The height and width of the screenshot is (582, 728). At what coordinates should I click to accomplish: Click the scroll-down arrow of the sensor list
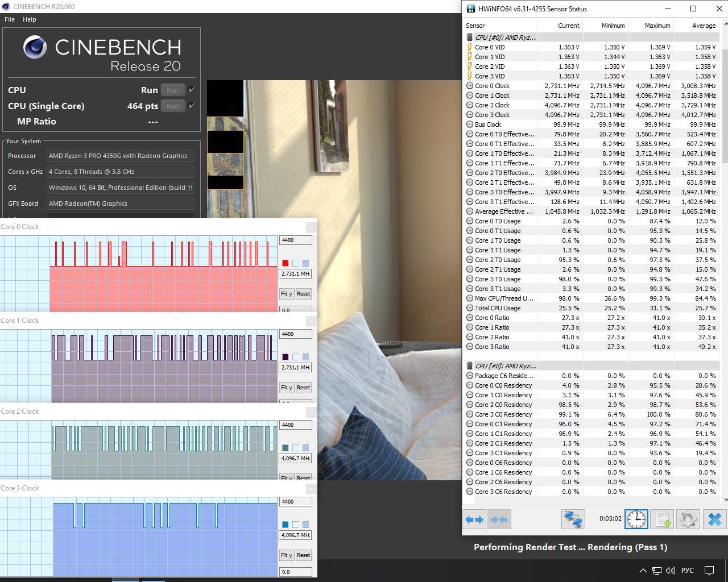click(x=725, y=500)
